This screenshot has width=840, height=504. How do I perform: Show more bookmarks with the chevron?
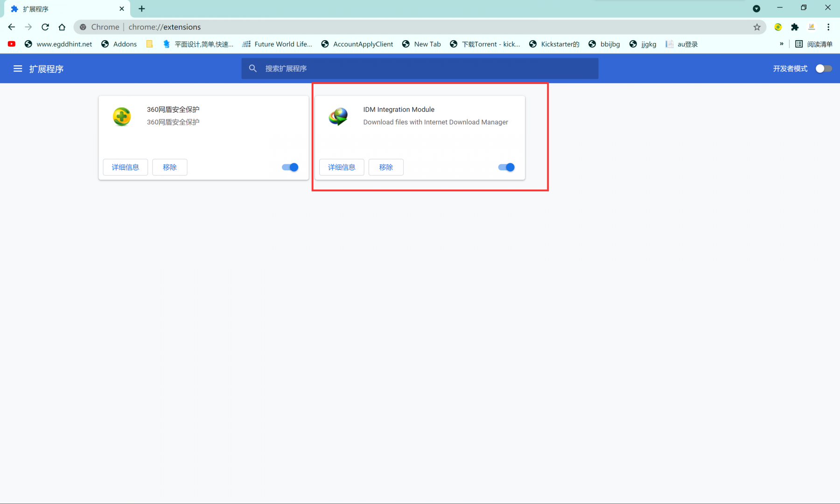click(782, 44)
